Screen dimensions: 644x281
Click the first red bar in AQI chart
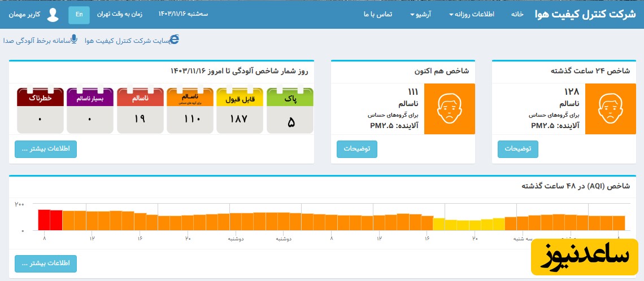[44, 219]
